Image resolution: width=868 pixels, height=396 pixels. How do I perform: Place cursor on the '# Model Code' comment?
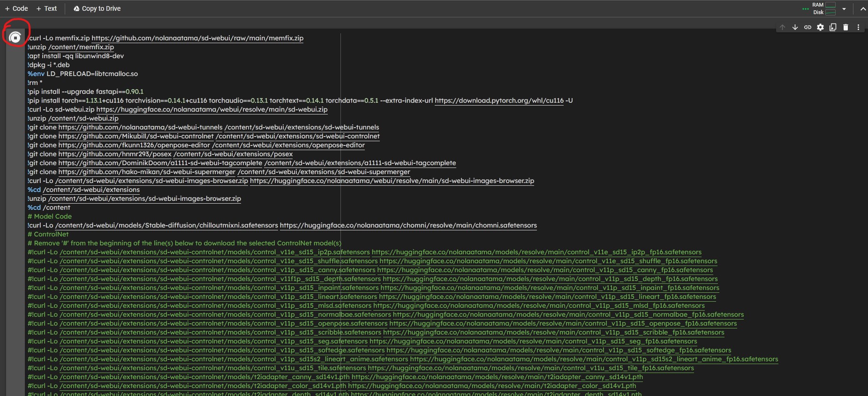click(50, 216)
